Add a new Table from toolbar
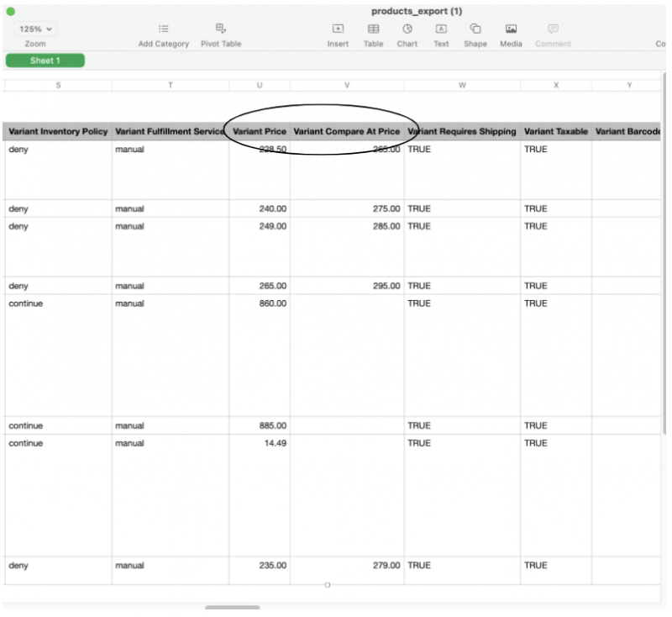The width and height of the screenshot is (672, 617). 373,29
